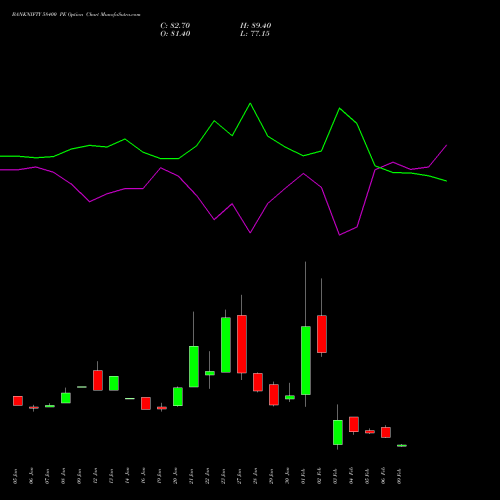The width and height of the screenshot is (500, 500).
Task: Click the large red candlestick on 27 Jan
Action: tap(242, 344)
